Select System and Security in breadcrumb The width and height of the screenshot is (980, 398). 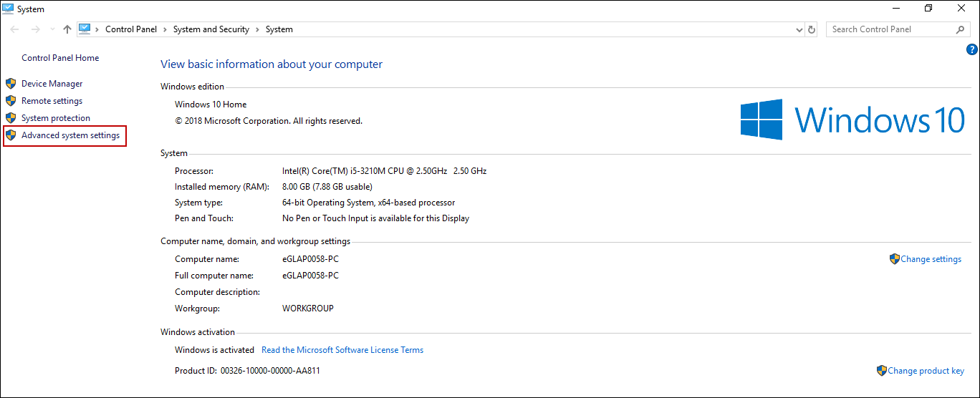coord(211,29)
